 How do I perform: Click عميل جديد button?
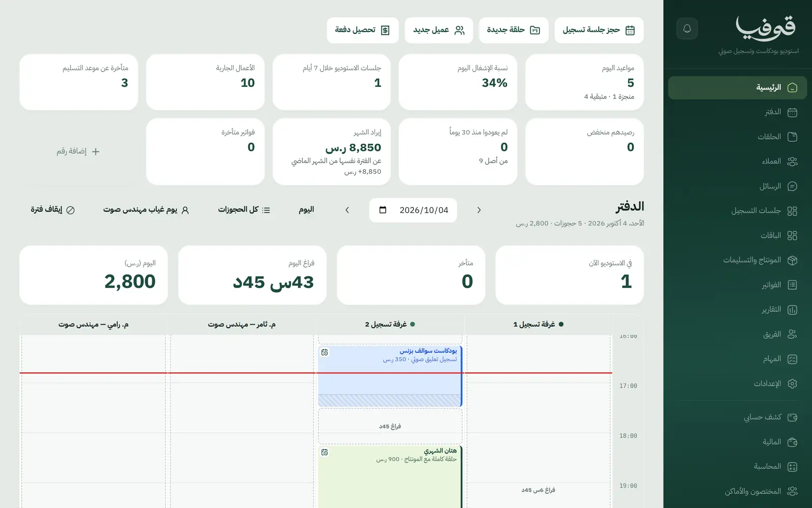click(x=439, y=30)
